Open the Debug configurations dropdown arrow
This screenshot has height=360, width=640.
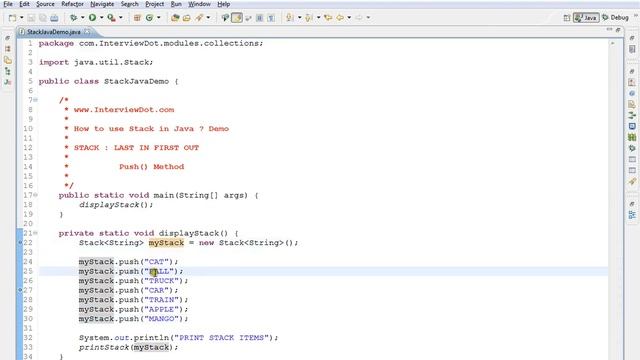[x=82, y=18]
